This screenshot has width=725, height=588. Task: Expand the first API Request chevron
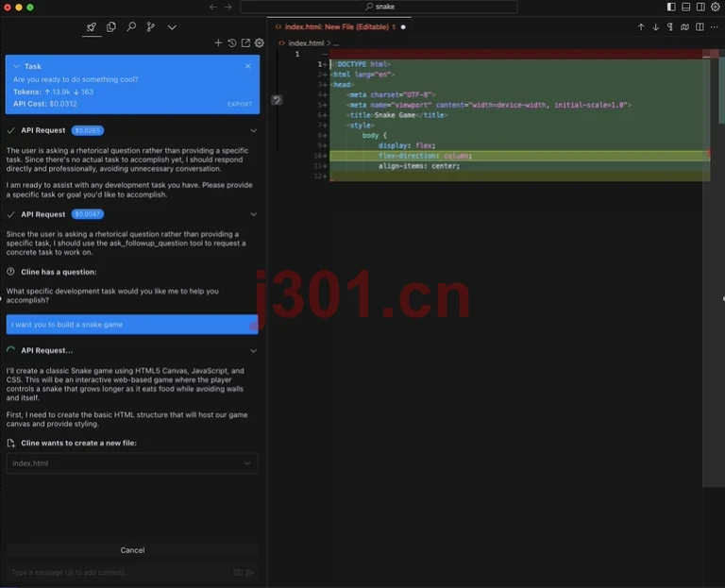(x=253, y=131)
